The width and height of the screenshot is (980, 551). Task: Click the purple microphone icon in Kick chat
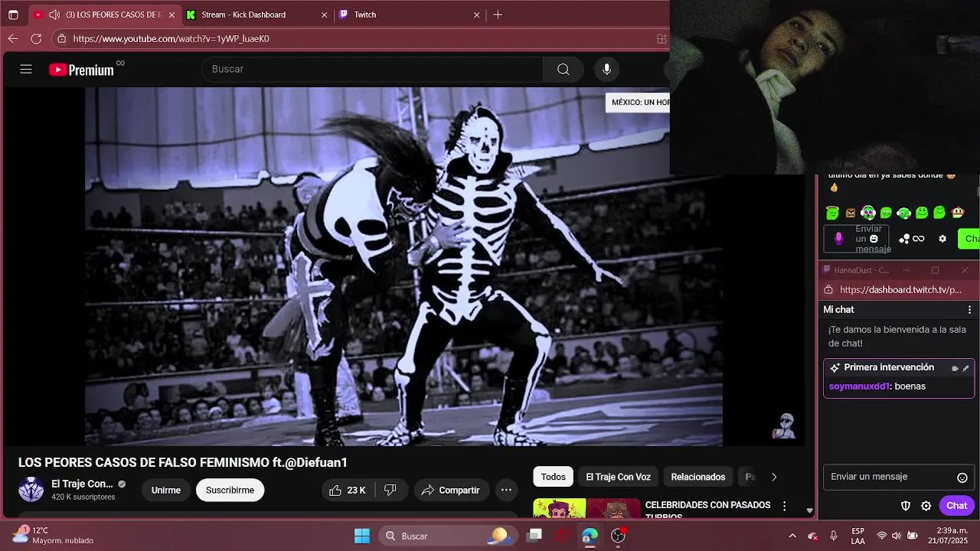coord(838,239)
